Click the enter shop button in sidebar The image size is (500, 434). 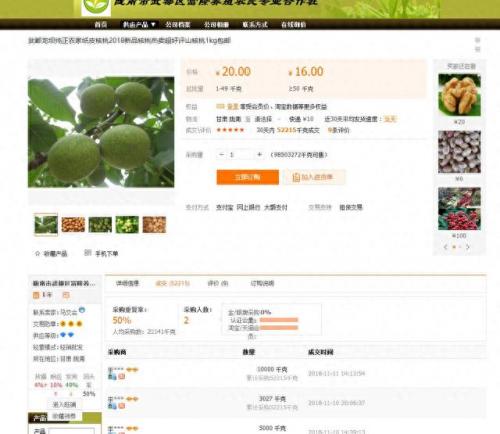(x=65, y=405)
